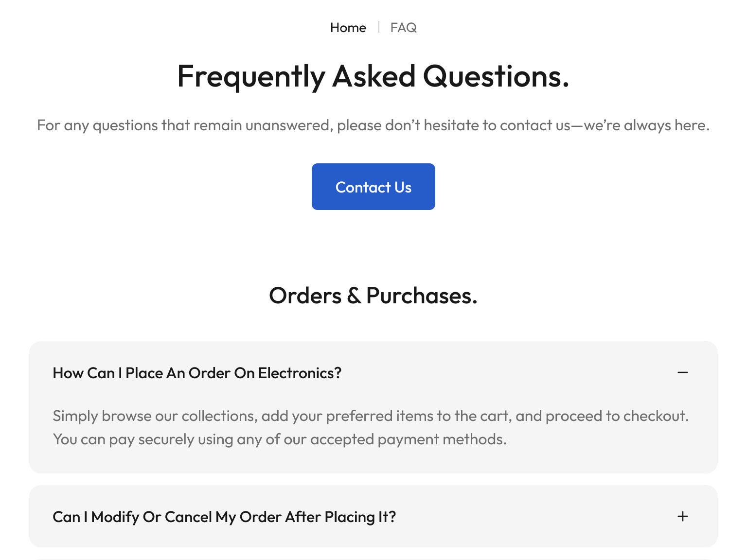Click 'we're always here' in the subtitle
747x560 pixels.
pyautogui.click(x=646, y=125)
